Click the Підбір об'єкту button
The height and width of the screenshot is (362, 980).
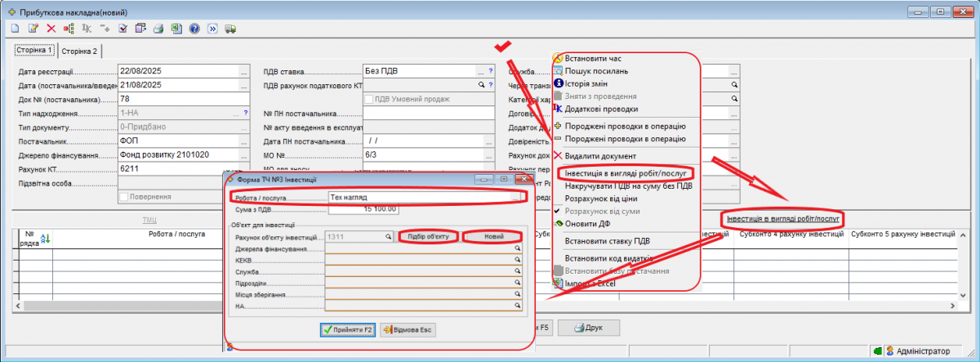click(x=428, y=236)
